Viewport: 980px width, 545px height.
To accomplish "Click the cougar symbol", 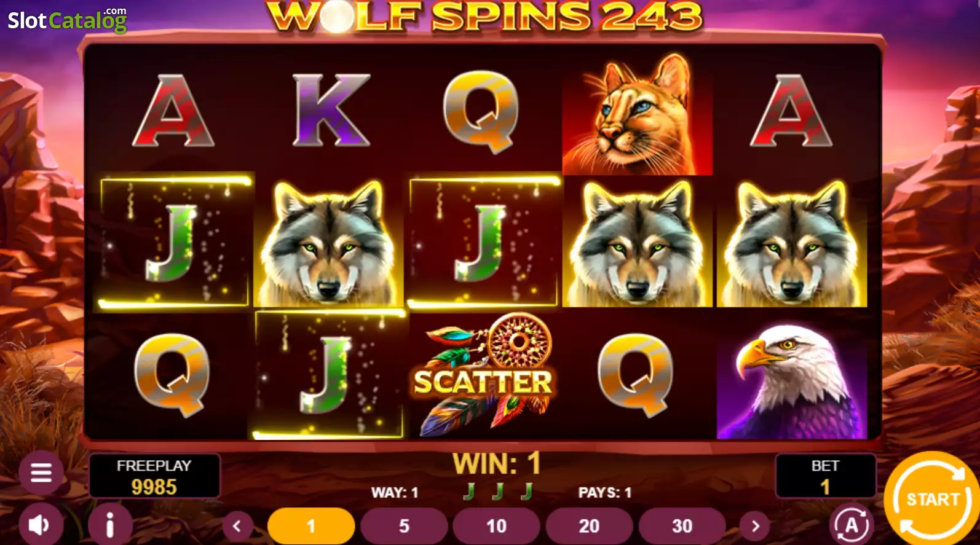I will click(637, 114).
